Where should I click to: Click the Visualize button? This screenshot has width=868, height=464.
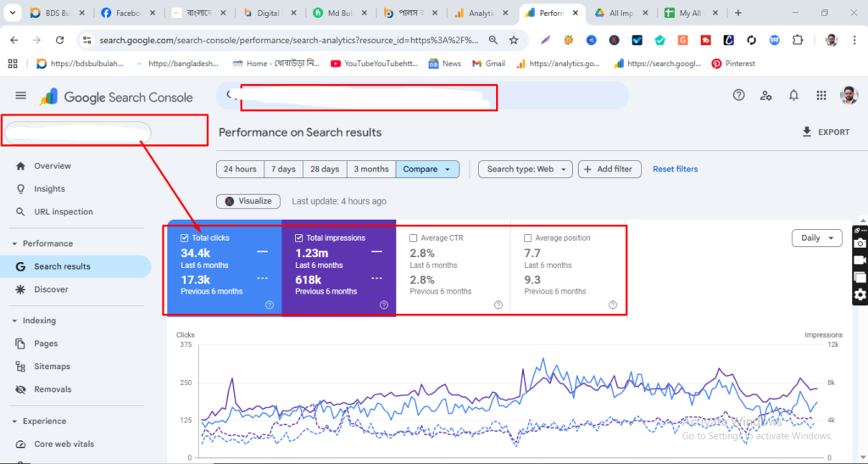click(x=248, y=201)
